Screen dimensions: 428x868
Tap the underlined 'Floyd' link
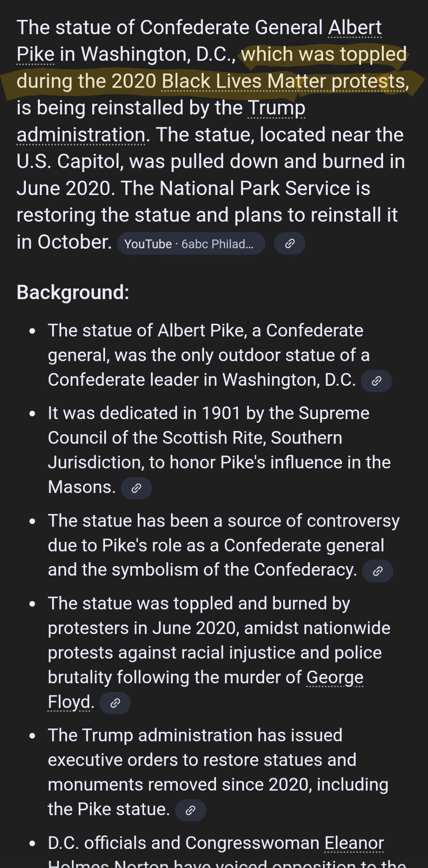[x=69, y=702]
